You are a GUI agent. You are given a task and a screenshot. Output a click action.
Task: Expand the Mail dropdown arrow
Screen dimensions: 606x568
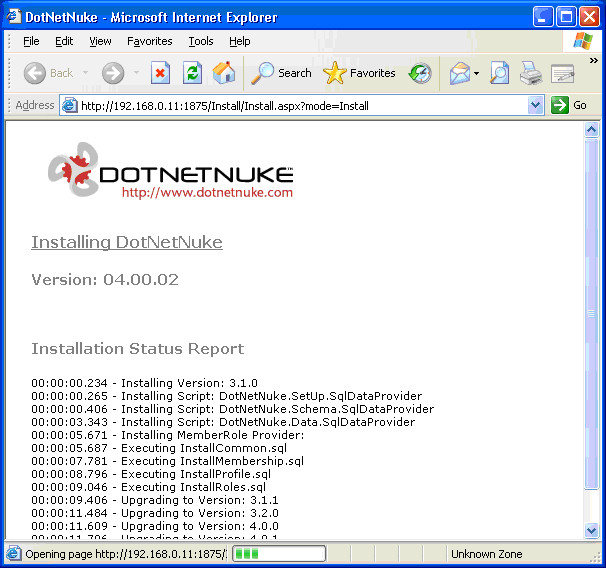pyautogui.click(x=477, y=73)
